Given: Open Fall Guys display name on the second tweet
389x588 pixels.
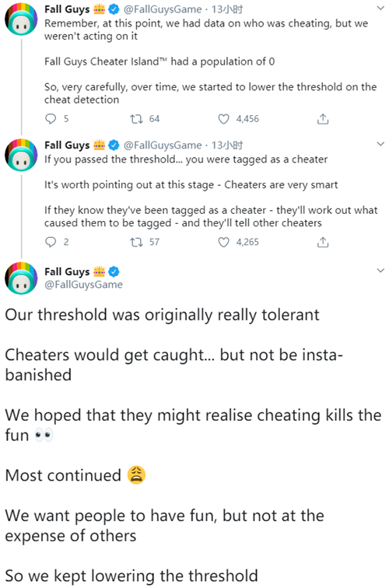Looking at the screenshot, I should coord(67,145).
